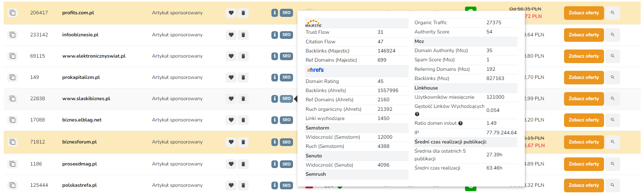
Task: Click the trash icon for biznesforum.pl
Action: 243,142
